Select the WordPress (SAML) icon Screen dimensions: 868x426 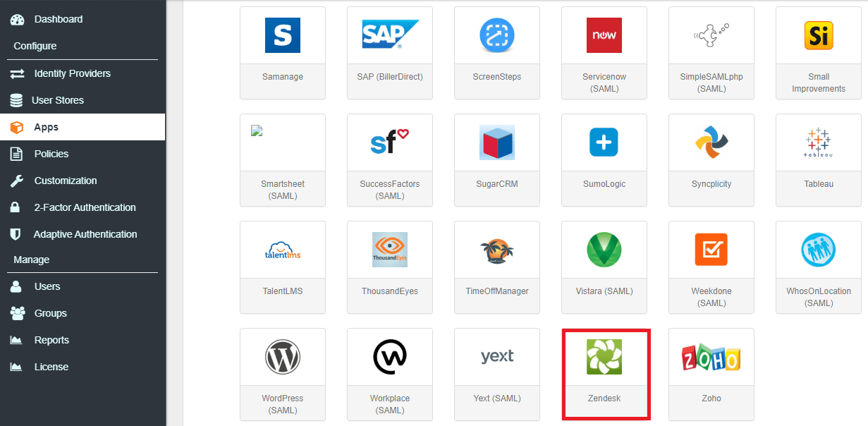coord(283,356)
